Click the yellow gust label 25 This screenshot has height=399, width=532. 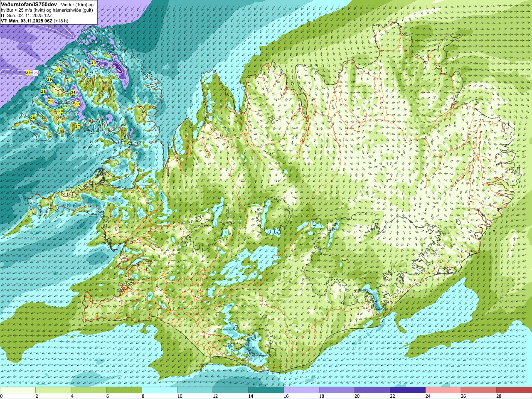tap(59, 70)
